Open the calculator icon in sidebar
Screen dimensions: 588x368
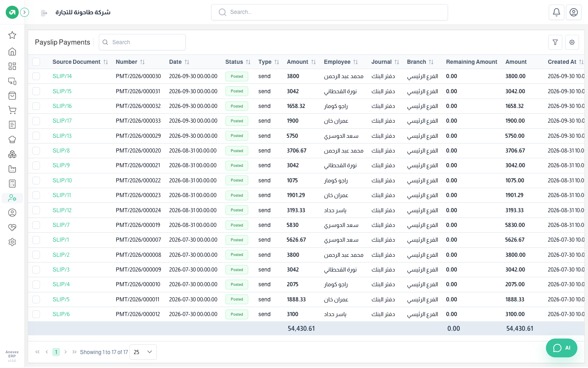[12, 184]
